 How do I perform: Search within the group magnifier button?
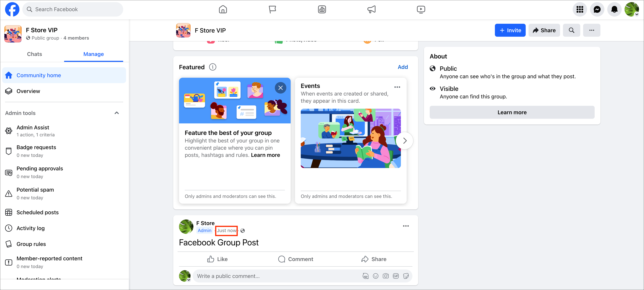pos(571,30)
